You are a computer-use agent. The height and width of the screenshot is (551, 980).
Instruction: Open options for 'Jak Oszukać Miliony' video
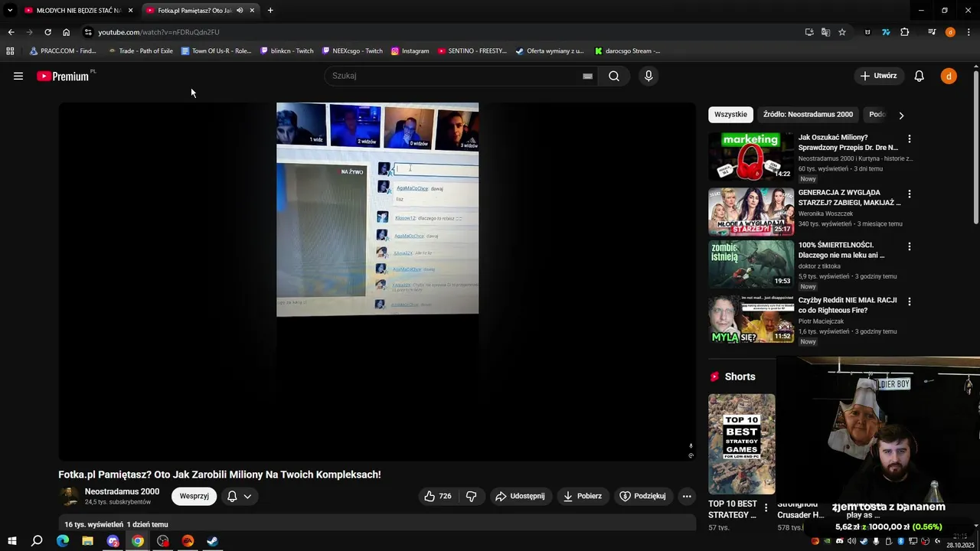910,139
